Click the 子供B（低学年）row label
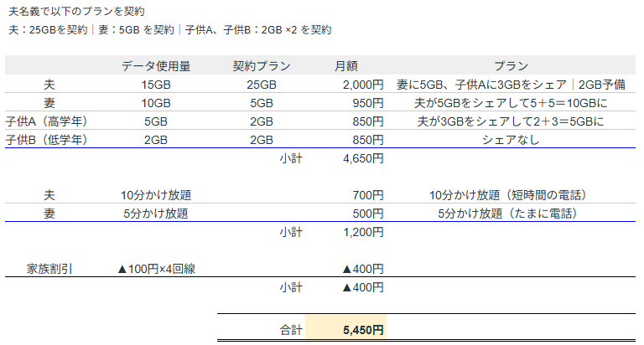 [x=46, y=140]
